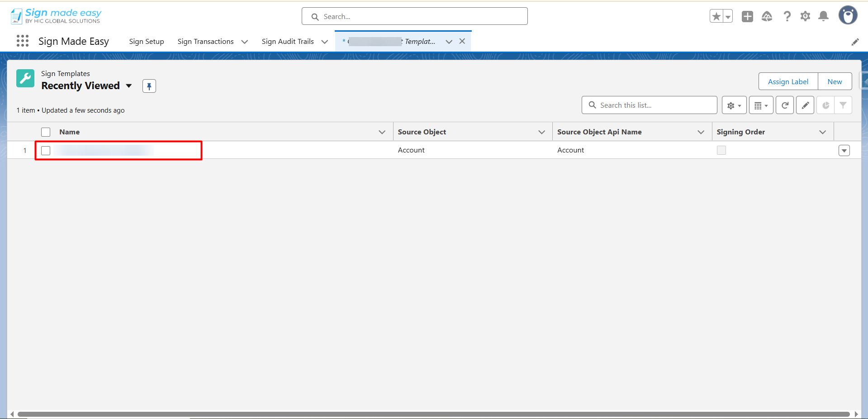Click the Account Source Object Api Name cell
This screenshot has width=868, height=419.
click(x=571, y=150)
